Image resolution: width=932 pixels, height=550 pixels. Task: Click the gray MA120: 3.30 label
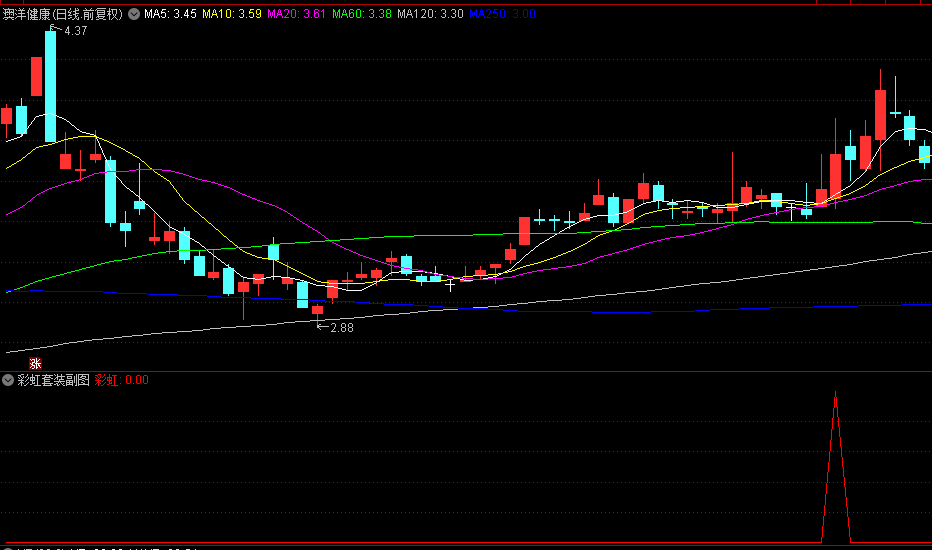[x=430, y=14]
